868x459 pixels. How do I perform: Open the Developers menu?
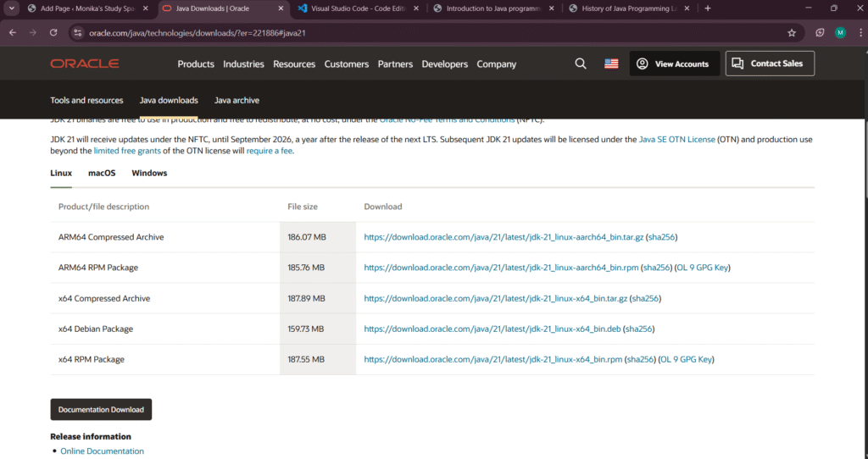coord(444,64)
